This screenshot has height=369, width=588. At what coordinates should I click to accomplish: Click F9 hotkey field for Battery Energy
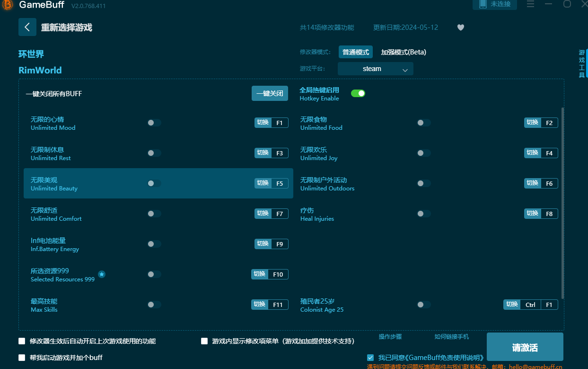tap(280, 244)
